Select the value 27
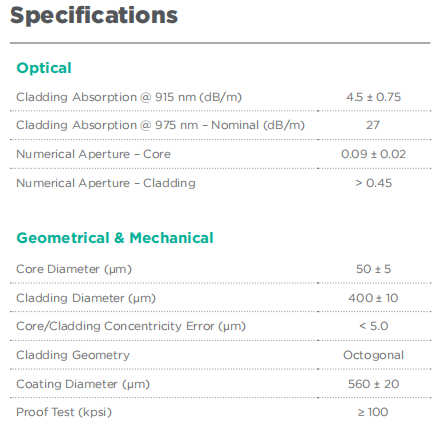This screenshot has height=432, width=446. pos(373,125)
